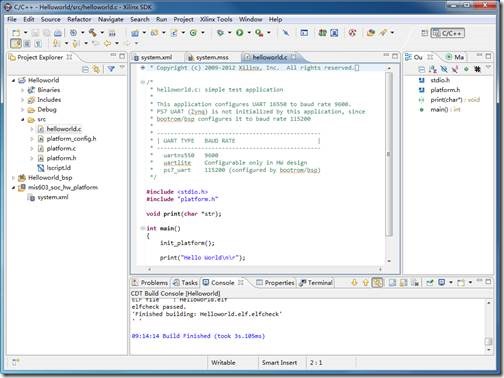This screenshot has height=378, width=504.
Task: Collapse all items in Project Explorer toolbar
Action: [85, 69]
